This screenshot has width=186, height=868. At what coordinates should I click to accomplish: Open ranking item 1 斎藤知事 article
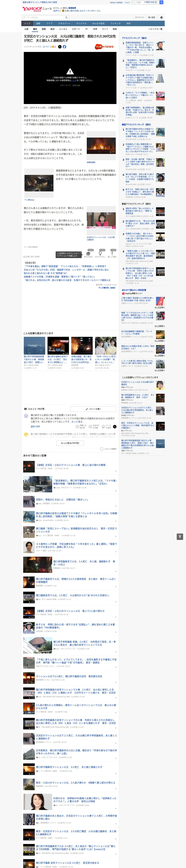click(x=140, y=47)
